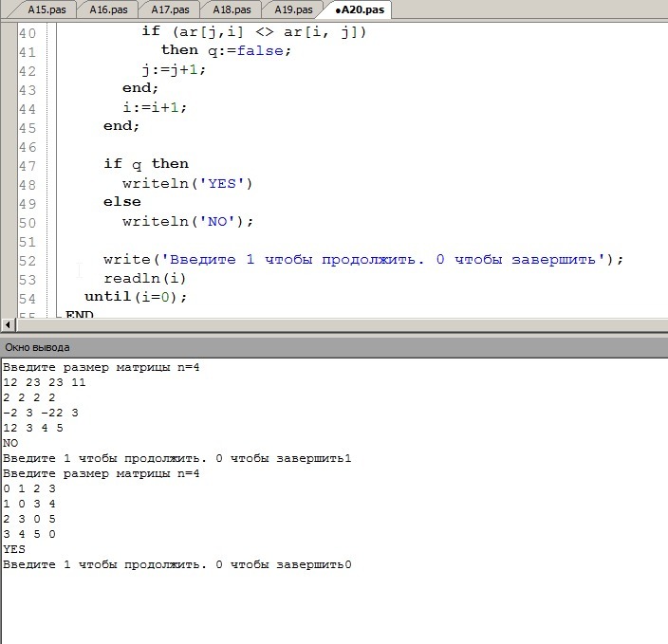The height and width of the screenshot is (644, 668).
Task: Select the A19.pas tab
Action: point(293,9)
